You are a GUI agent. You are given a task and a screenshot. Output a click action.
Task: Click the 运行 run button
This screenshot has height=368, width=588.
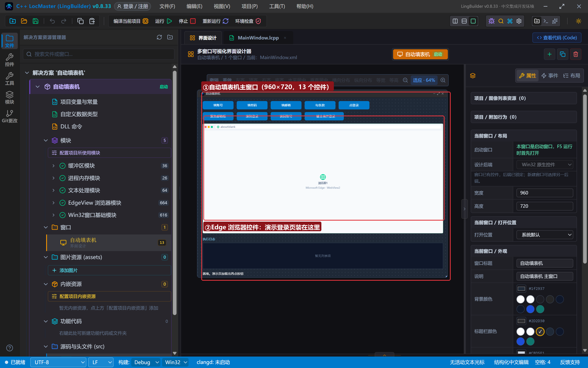[x=163, y=21]
